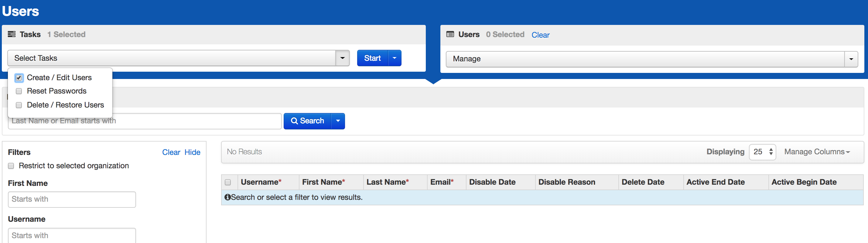
Task: Open the Manage Columns menu
Action: (817, 152)
